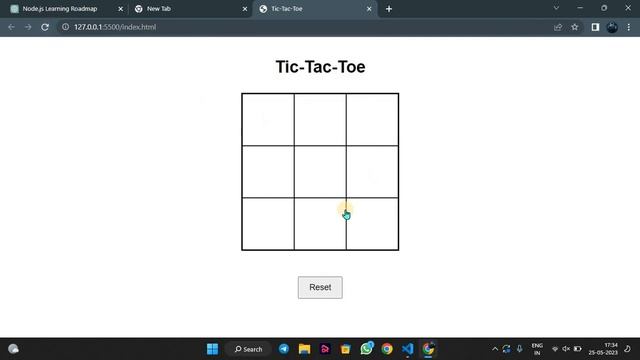Open the active Chrome taskbar icon
Image resolution: width=640 pixels, height=360 pixels.
pyautogui.click(x=428, y=349)
